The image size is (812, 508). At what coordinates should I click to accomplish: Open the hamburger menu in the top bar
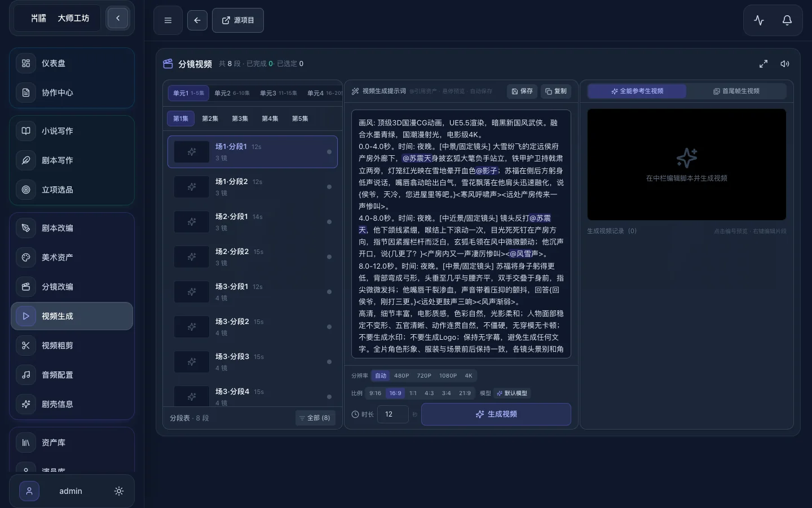click(x=168, y=20)
